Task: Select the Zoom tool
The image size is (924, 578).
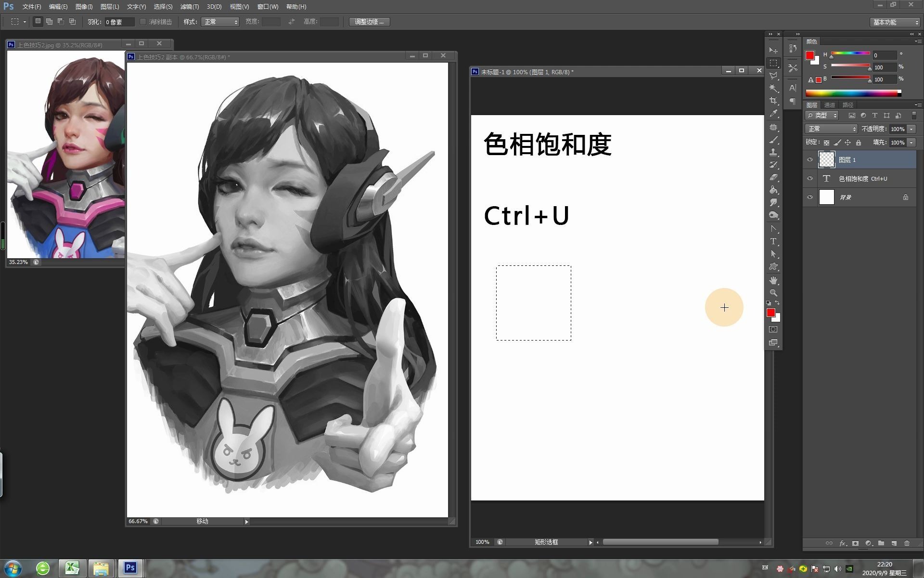Action: 773,293
